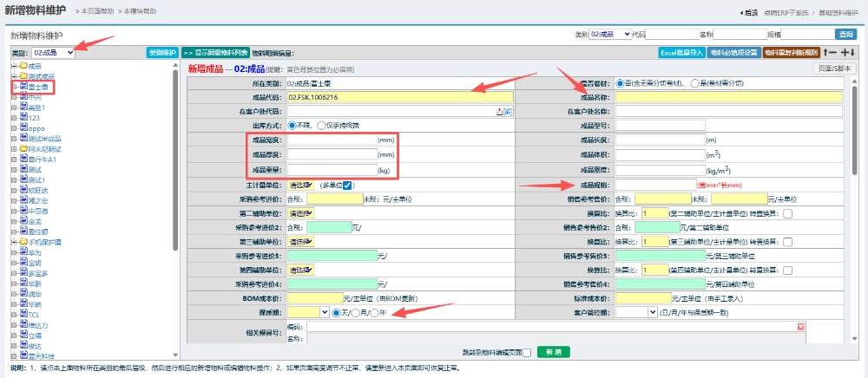Click the 查询 search button
This screenshot has height=378, width=868.
pos(845,34)
